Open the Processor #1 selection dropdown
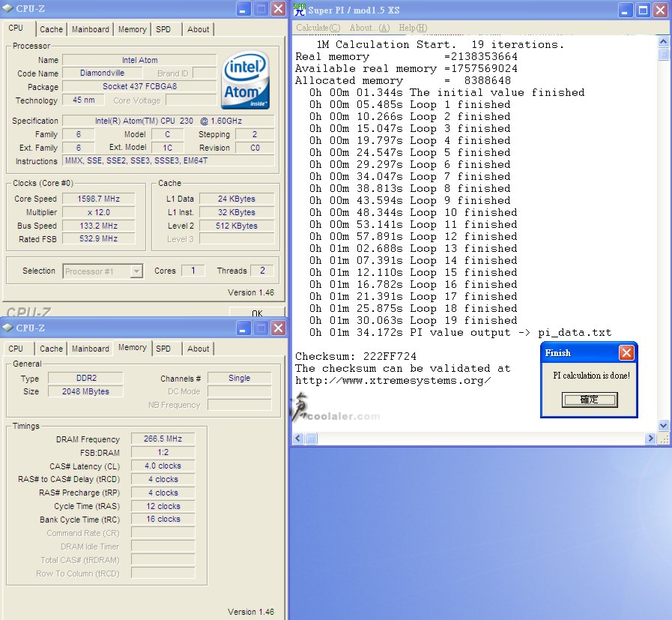The width and height of the screenshot is (672, 620). pos(136,271)
